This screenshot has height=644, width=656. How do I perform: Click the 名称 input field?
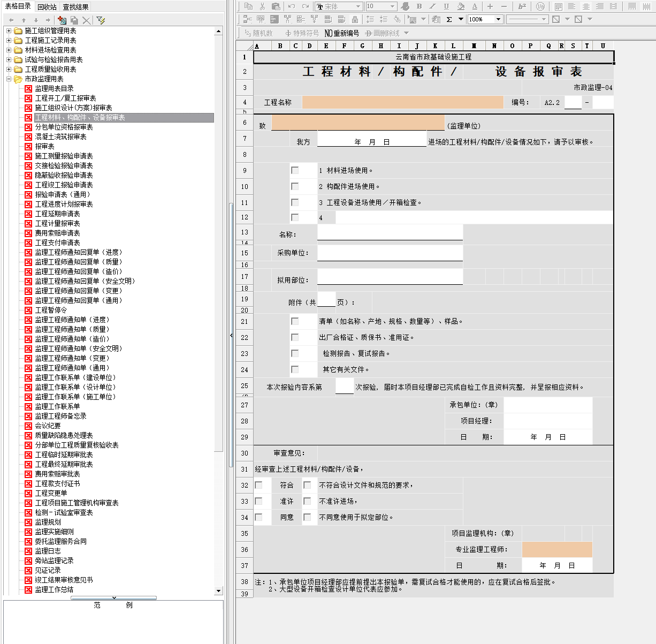coord(390,233)
